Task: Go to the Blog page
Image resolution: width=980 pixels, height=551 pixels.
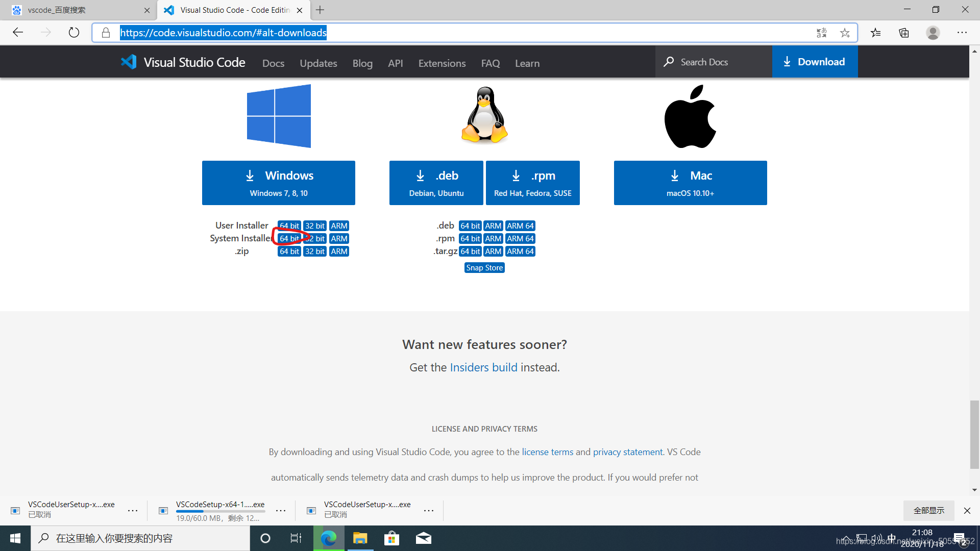Action: 362,63
